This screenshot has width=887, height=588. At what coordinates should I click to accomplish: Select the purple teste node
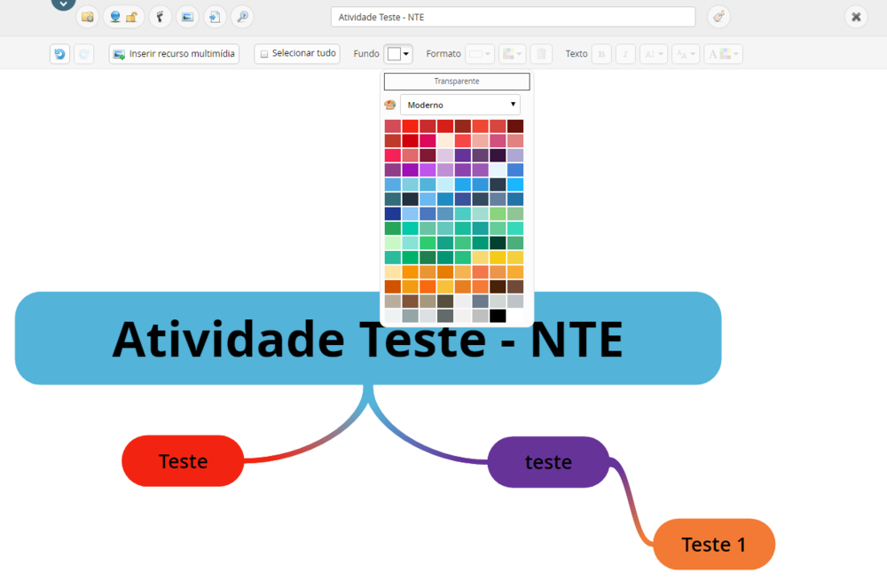548,462
